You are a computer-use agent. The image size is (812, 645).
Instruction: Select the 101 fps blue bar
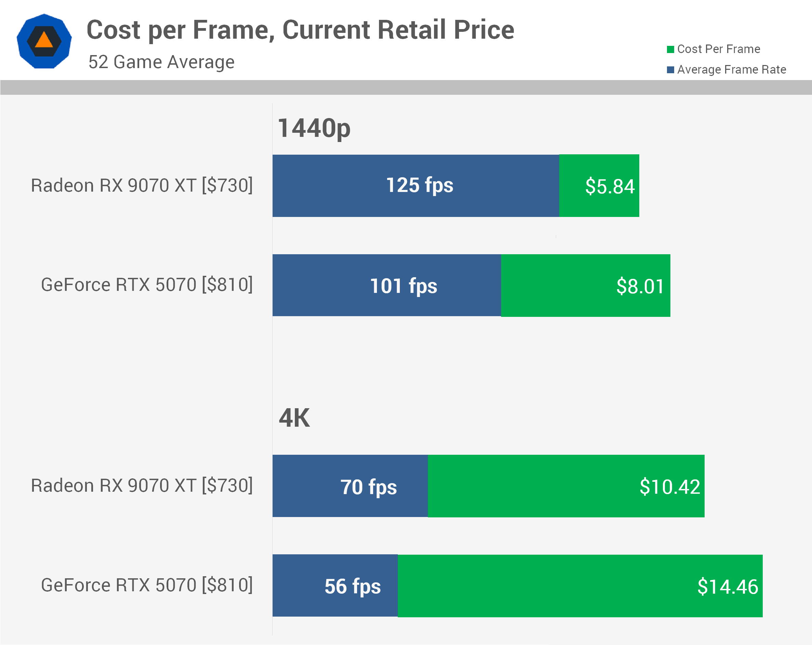387,286
